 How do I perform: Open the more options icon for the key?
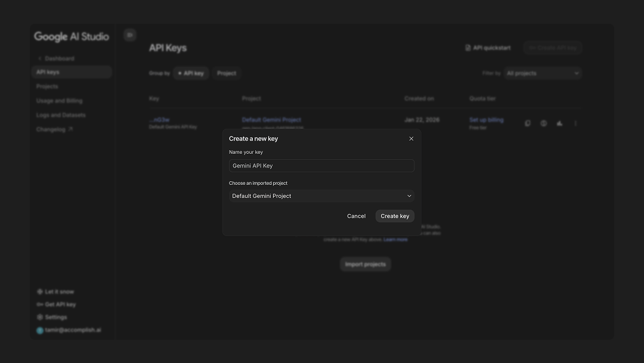(575, 123)
